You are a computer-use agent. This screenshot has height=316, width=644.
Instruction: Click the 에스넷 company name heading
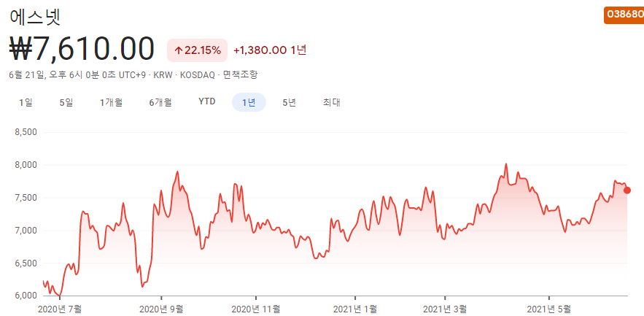click(35, 17)
